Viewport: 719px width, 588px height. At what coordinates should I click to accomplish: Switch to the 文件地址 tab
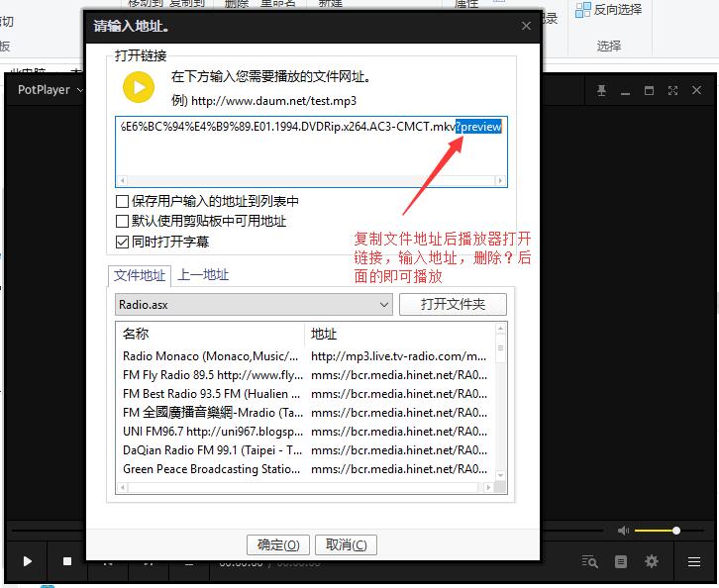(140, 275)
